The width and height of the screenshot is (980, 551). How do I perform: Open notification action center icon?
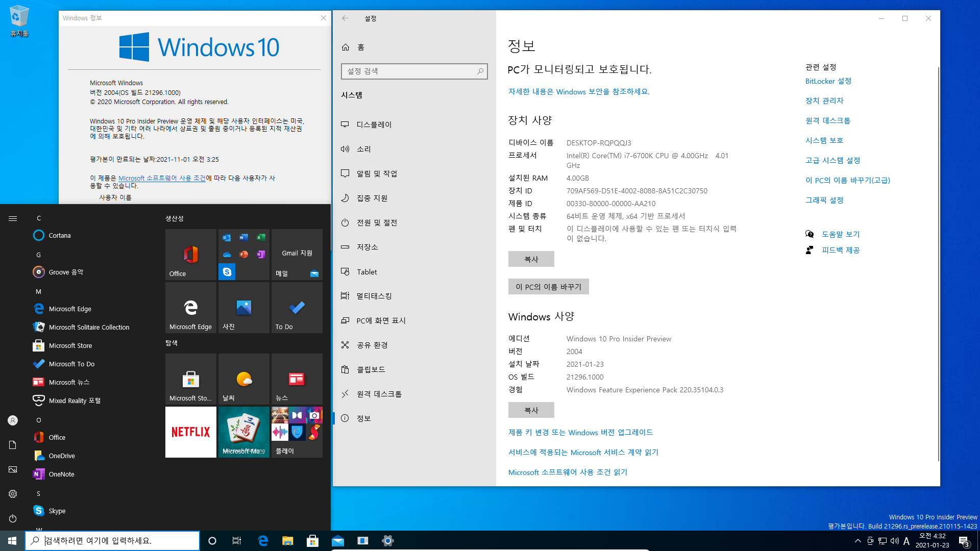tap(964, 541)
